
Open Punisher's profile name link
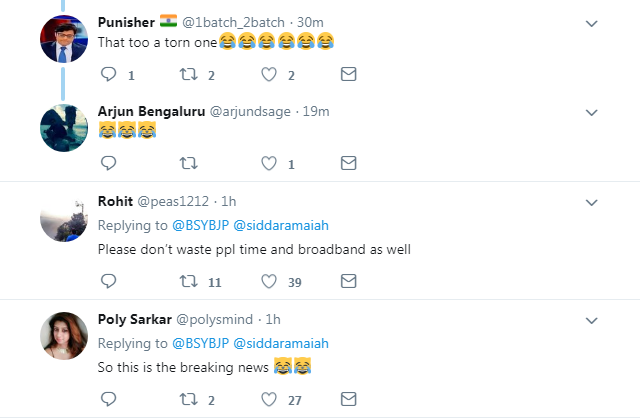(125, 22)
